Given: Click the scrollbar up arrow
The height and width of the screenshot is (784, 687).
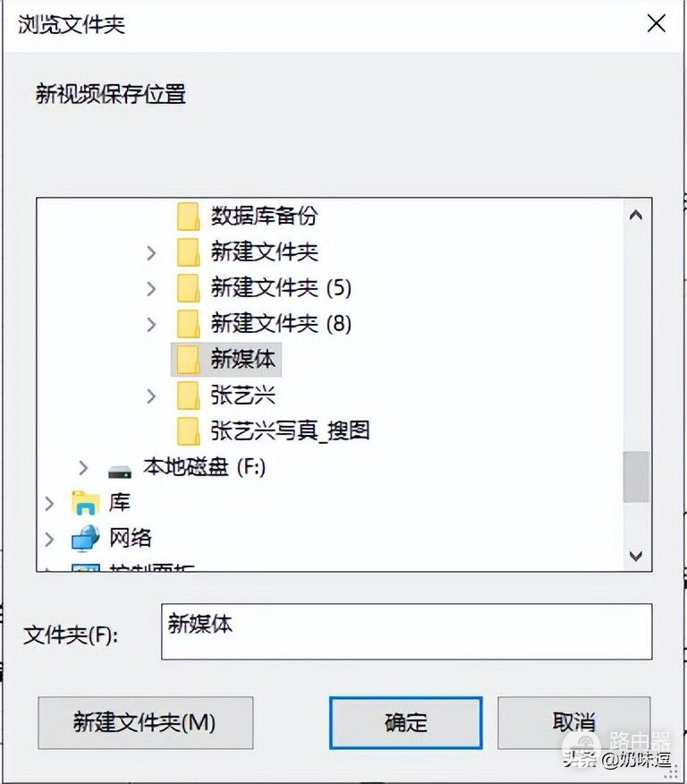Looking at the screenshot, I should point(636,216).
